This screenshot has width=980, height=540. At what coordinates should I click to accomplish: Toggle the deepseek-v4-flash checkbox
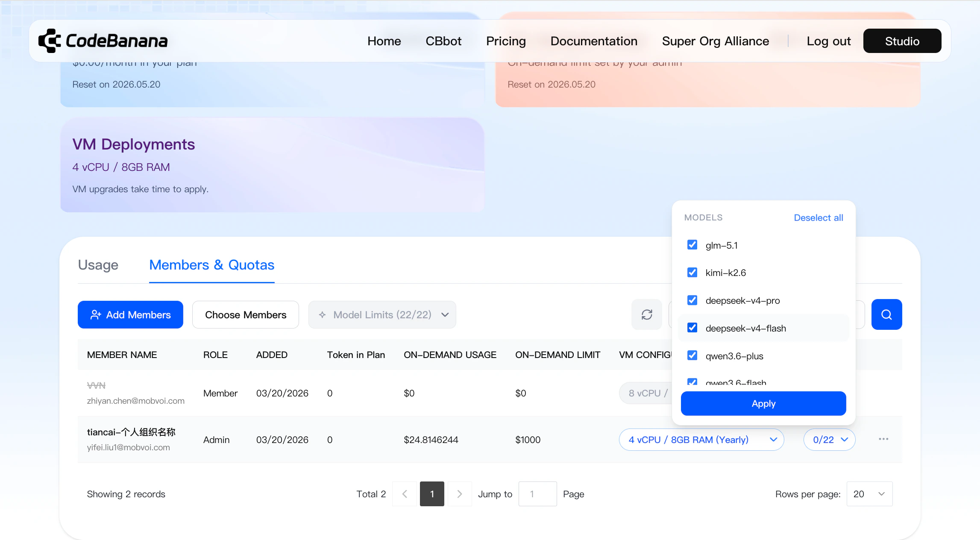(692, 328)
